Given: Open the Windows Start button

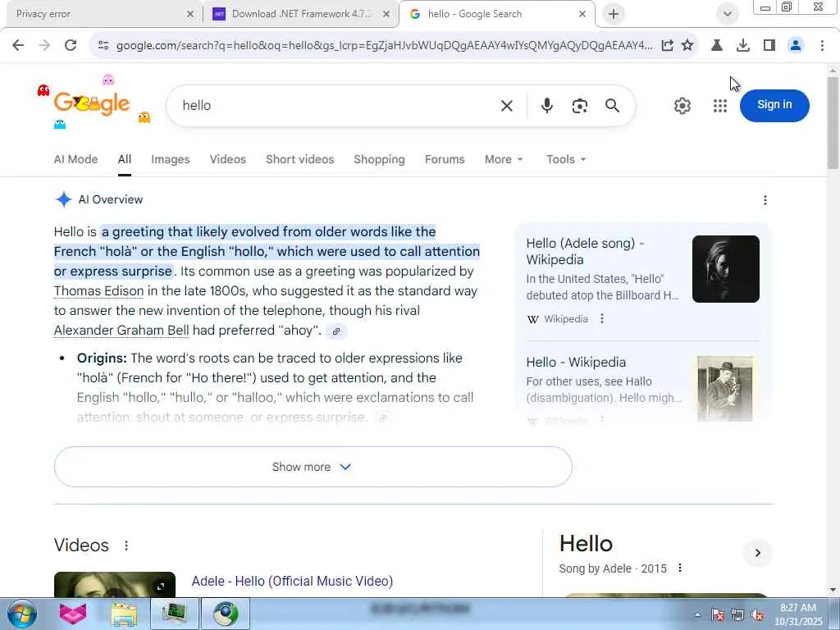Looking at the screenshot, I should pos(22,614).
